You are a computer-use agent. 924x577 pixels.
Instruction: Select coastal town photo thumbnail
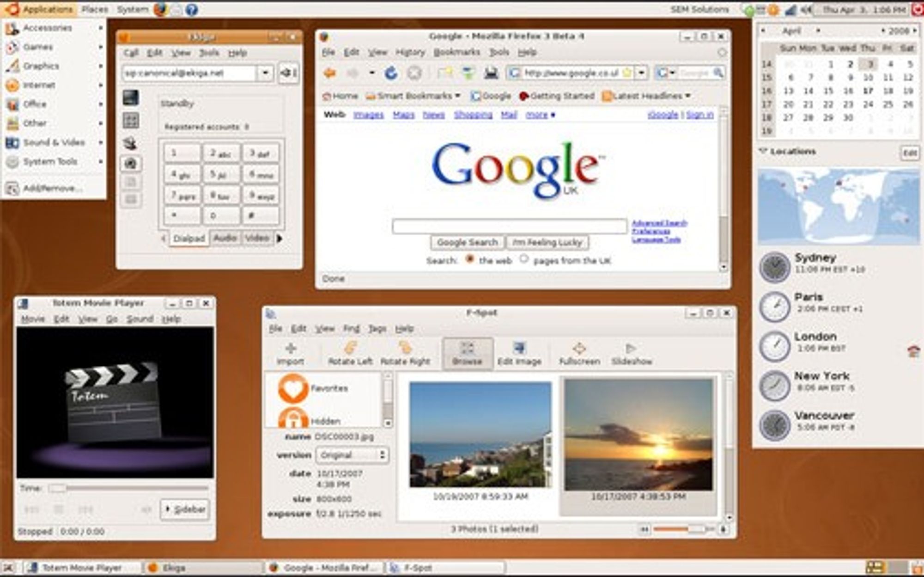[480, 435]
